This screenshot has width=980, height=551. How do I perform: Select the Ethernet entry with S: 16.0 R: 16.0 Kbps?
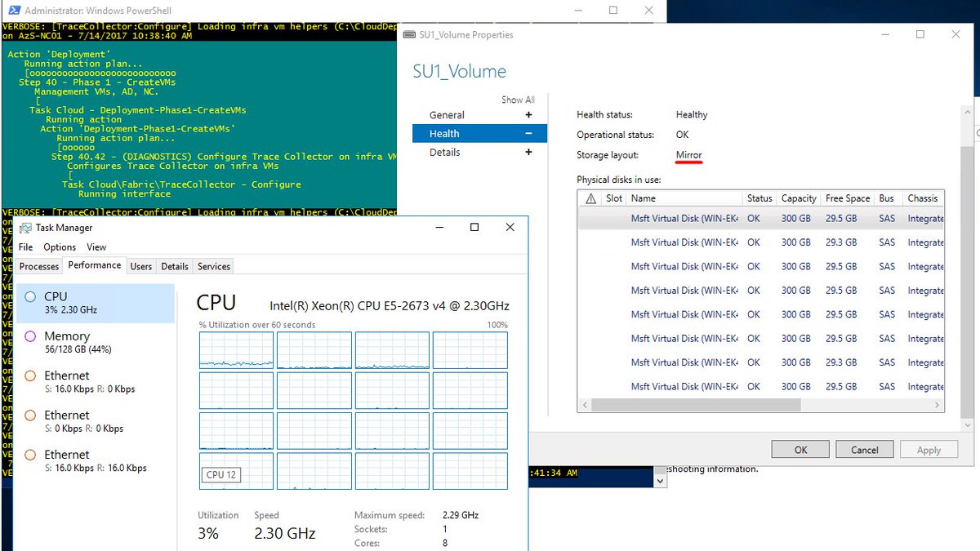point(96,461)
